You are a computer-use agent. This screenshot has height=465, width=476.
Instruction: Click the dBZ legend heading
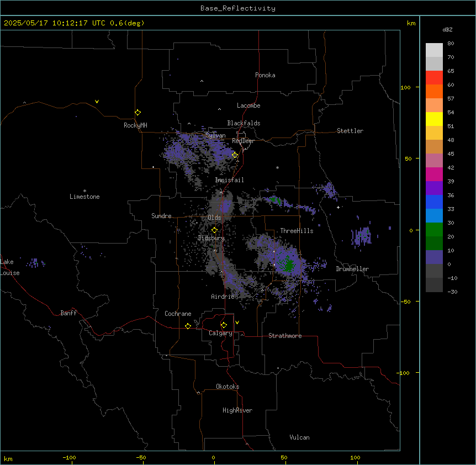[447, 29]
